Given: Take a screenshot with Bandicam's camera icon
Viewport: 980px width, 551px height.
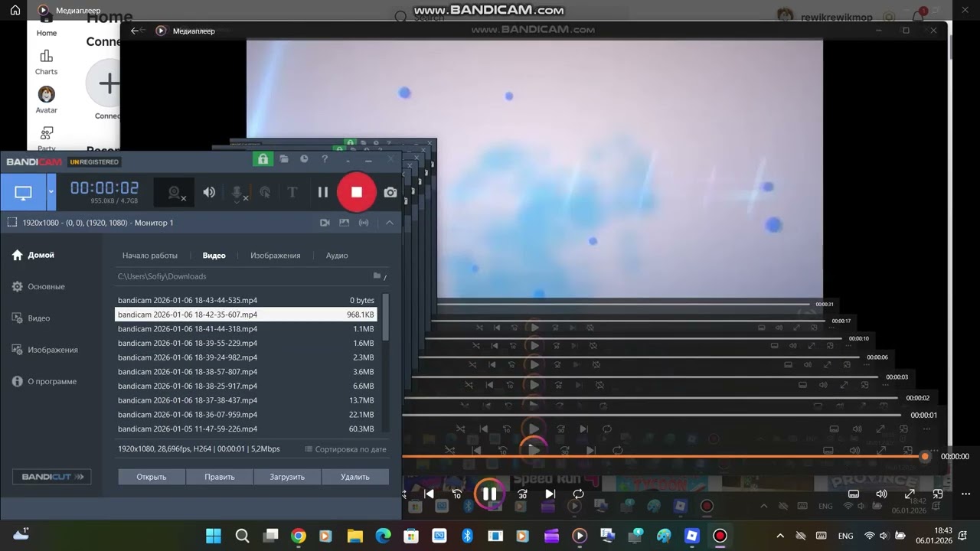Looking at the screenshot, I should [x=390, y=192].
